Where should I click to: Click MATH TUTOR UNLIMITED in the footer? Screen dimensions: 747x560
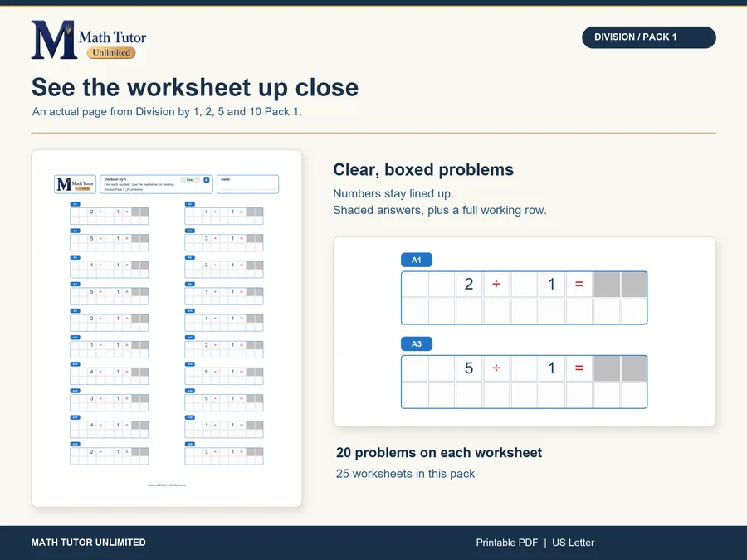[89, 543]
